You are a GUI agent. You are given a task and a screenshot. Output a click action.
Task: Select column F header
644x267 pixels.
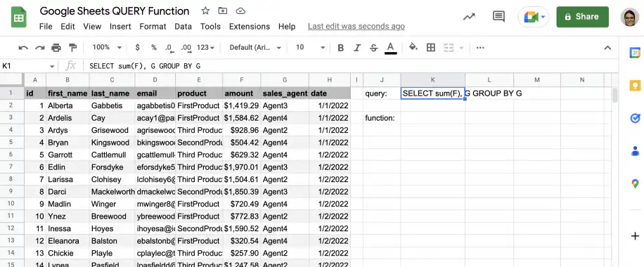[x=242, y=79]
